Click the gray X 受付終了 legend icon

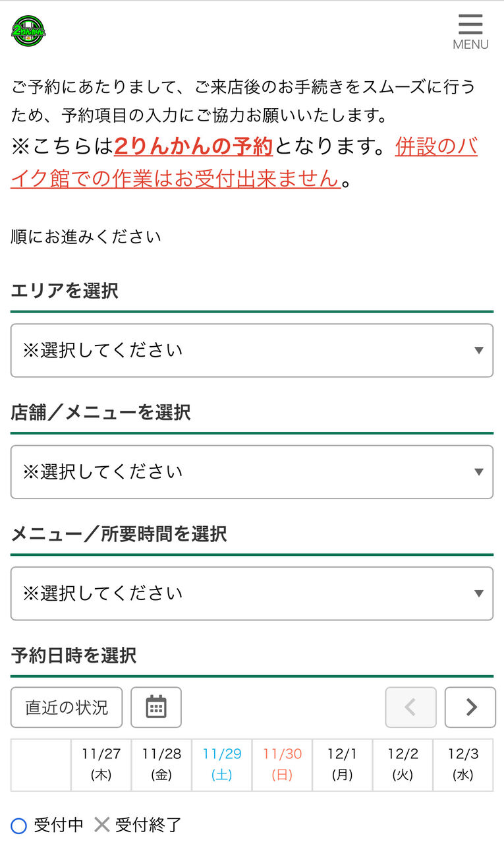tap(101, 824)
